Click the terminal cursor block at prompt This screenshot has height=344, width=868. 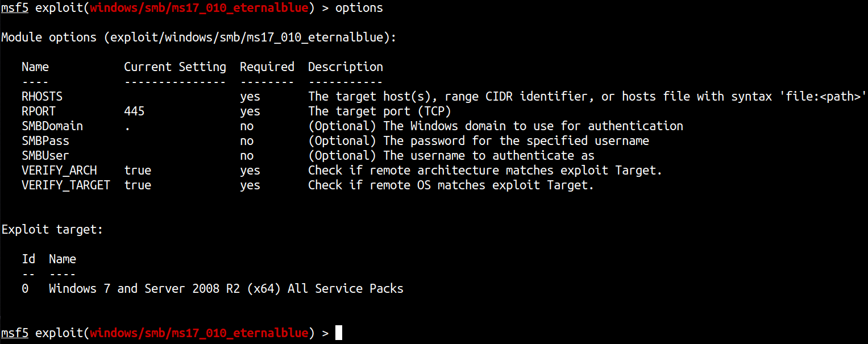[339, 333]
